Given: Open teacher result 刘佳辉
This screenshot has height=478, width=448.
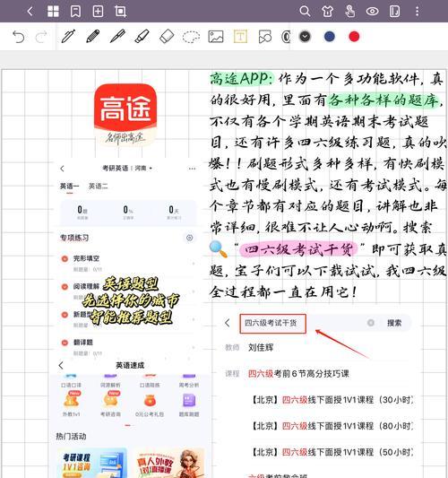Looking at the screenshot, I should point(261,348).
